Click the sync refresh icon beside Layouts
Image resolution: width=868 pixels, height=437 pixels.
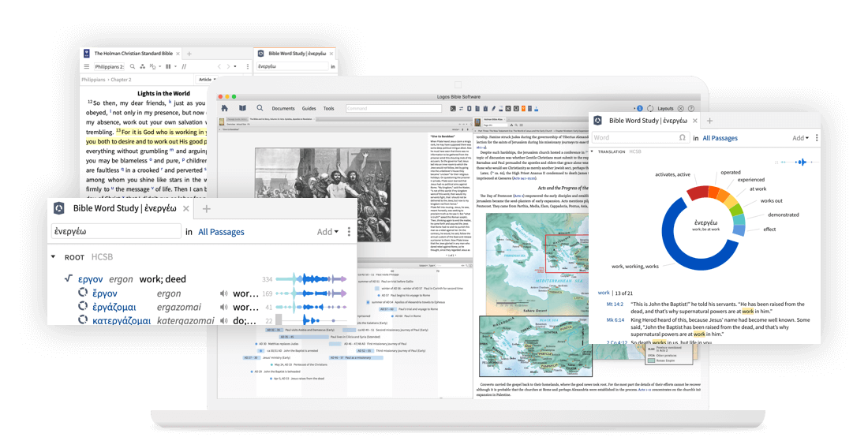tap(650, 108)
